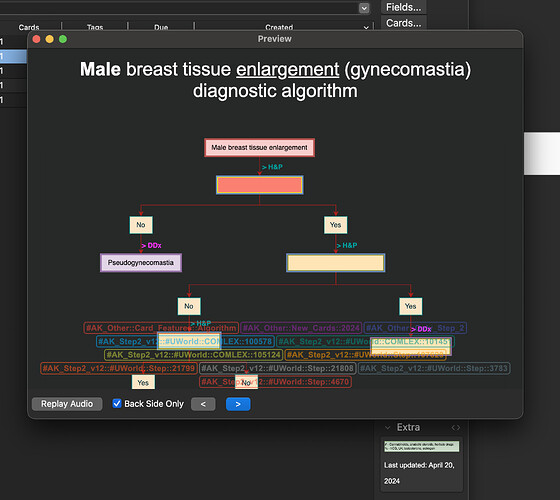Click the green zoom window button

pos(63,39)
